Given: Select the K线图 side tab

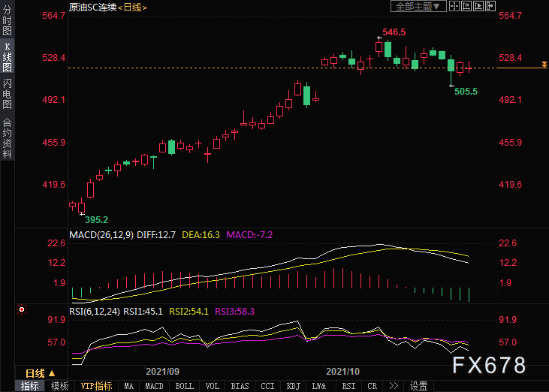Looking at the screenshot, I should [x=7, y=57].
